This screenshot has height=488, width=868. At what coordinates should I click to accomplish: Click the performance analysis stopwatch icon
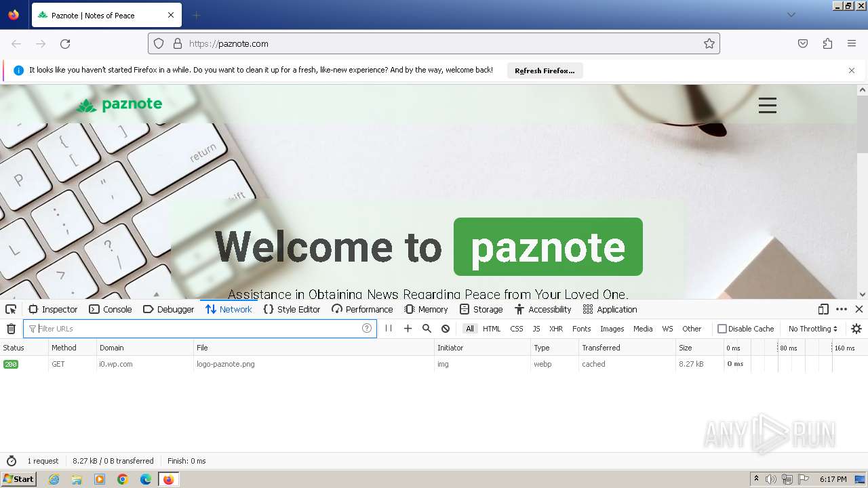(x=12, y=461)
